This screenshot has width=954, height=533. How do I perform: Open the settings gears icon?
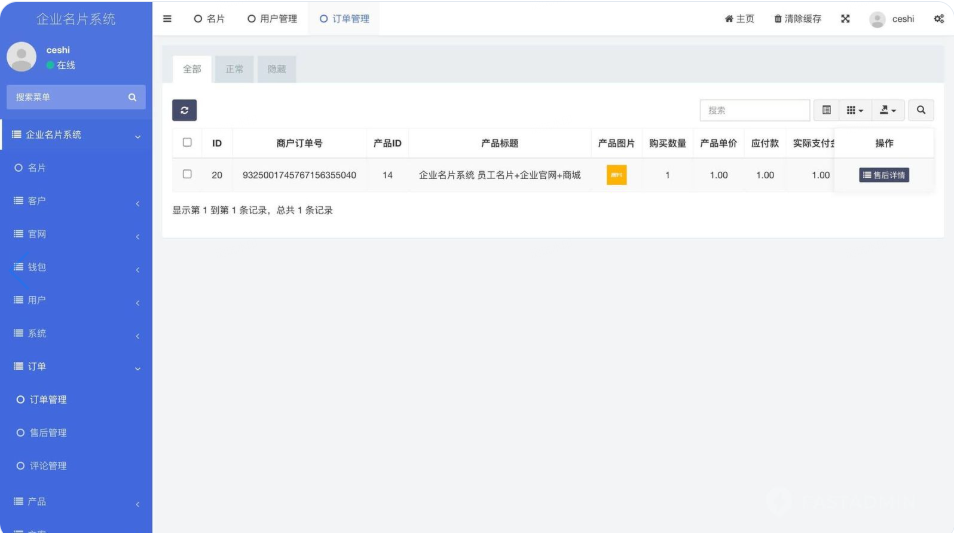[939, 19]
